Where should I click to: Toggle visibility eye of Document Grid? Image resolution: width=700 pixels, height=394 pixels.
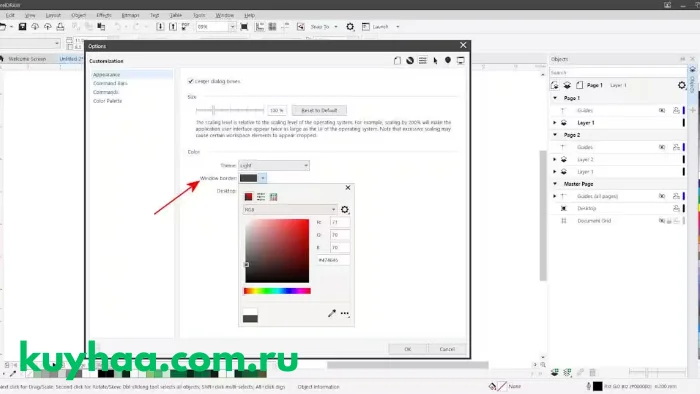pos(662,220)
